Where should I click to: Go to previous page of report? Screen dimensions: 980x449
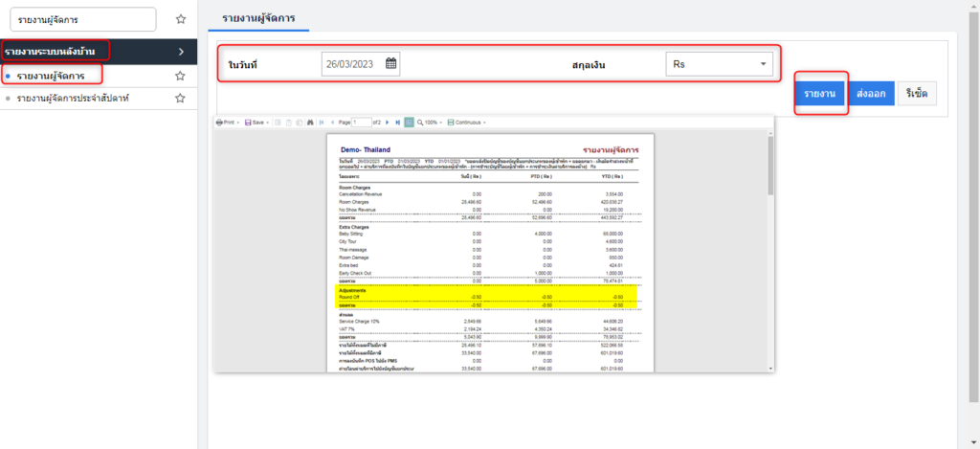(x=332, y=123)
